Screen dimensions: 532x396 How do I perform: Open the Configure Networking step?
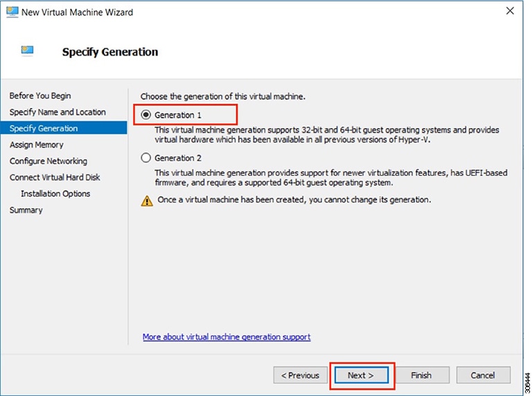48,161
